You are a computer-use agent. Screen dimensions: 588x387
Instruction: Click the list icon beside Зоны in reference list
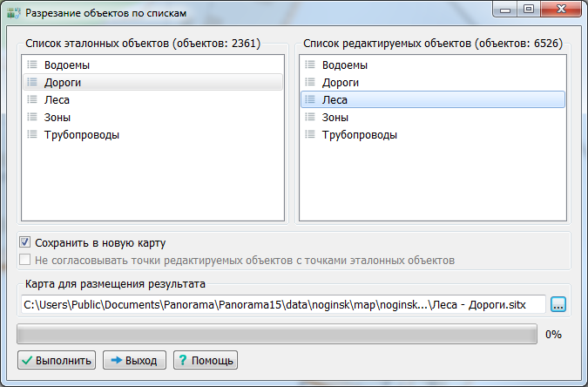coord(32,117)
